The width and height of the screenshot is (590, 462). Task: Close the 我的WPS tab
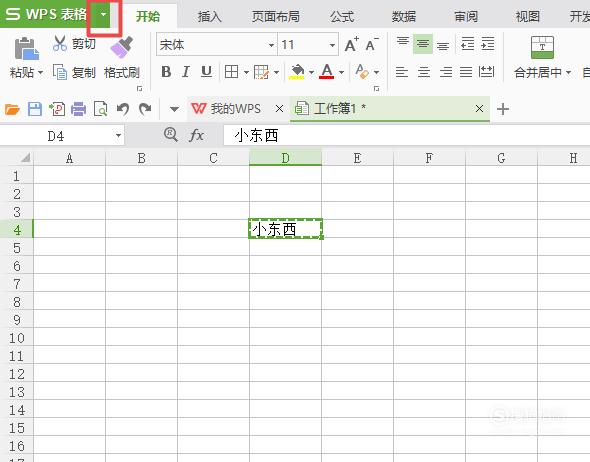[x=279, y=109]
